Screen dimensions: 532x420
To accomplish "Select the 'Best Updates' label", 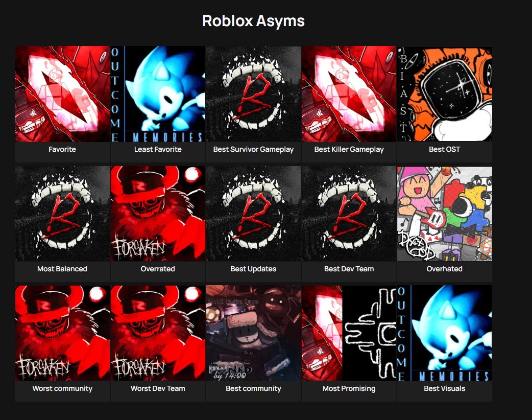I will point(253,269).
